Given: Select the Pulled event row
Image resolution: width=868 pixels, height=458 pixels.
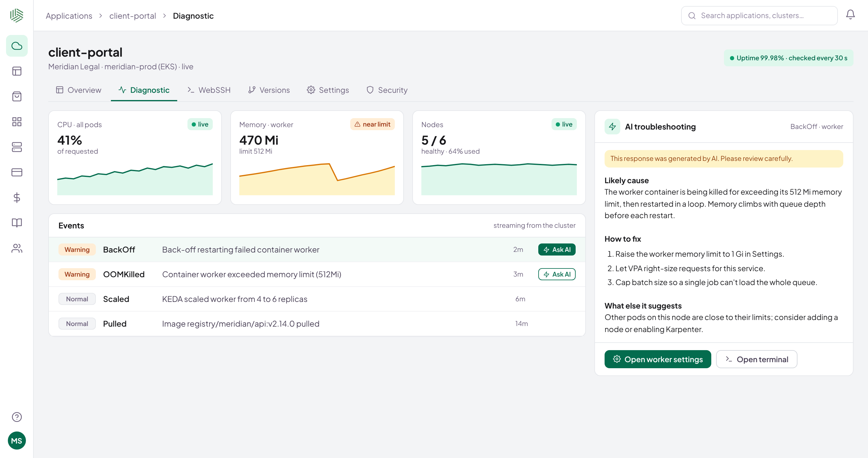Looking at the screenshot, I should click(317, 324).
